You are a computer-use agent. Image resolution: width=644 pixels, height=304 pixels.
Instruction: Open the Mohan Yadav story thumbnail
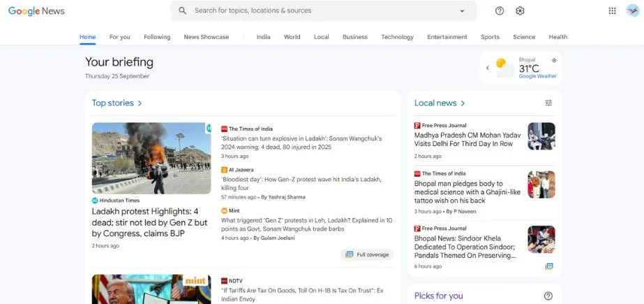click(x=541, y=136)
